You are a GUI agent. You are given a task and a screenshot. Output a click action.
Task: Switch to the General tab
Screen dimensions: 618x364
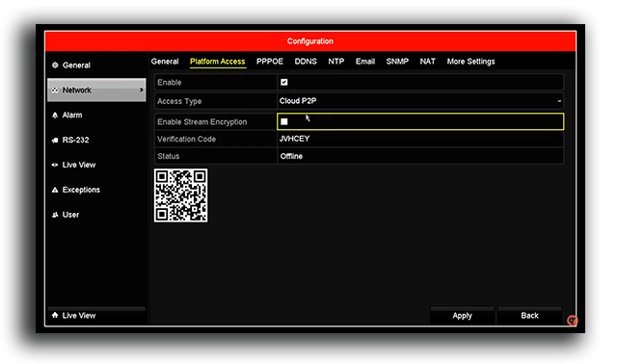click(x=165, y=62)
